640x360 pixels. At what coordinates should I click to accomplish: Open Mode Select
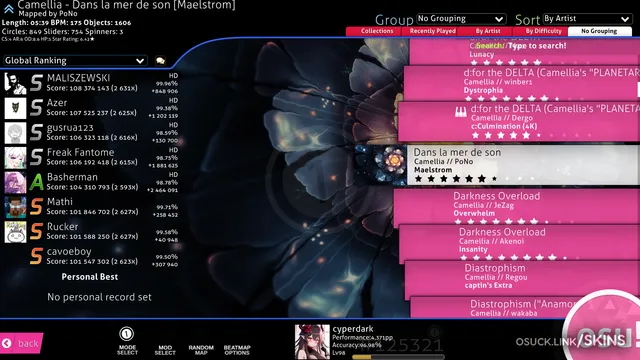point(127,341)
